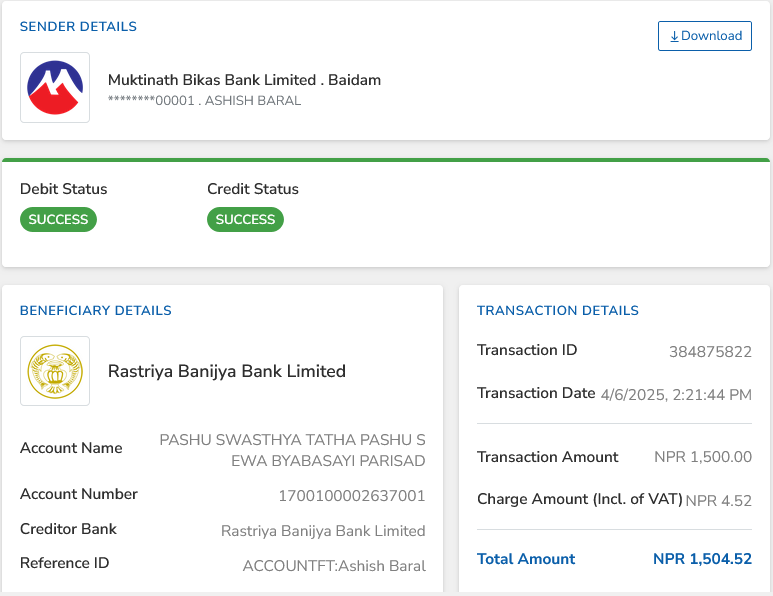
Task: Select Reference ID value ACCOUNTFT:Ashish Baral
Action: coord(334,566)
